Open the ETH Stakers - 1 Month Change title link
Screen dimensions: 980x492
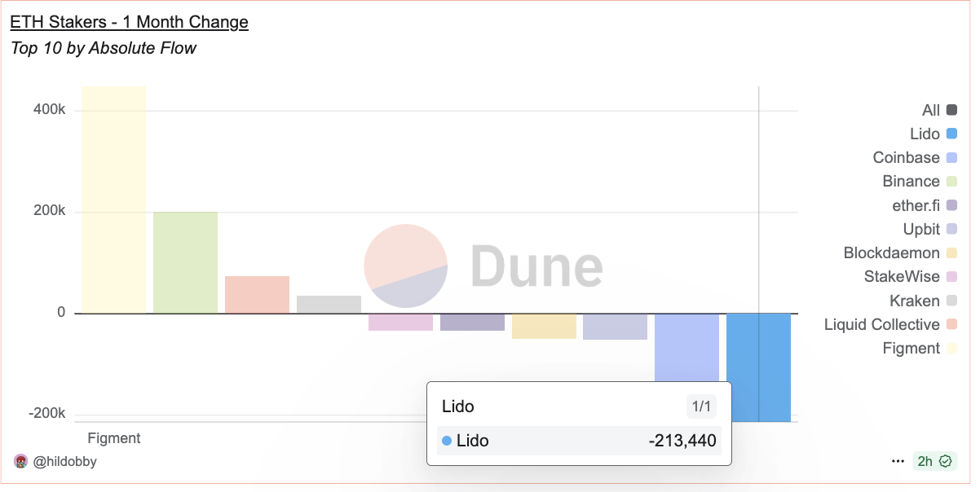coord(129,22)
